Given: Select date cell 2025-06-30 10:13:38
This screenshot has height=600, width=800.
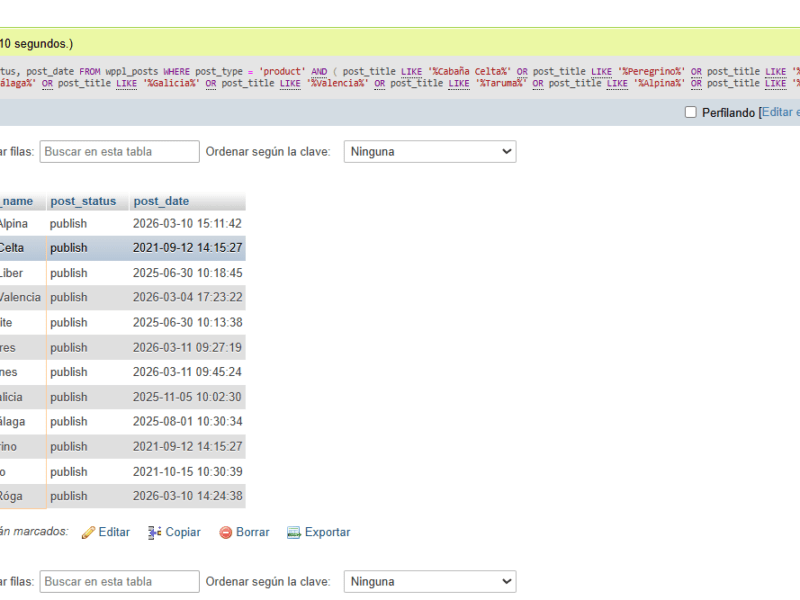Looking at the screenshot, I should pos(187,322).
